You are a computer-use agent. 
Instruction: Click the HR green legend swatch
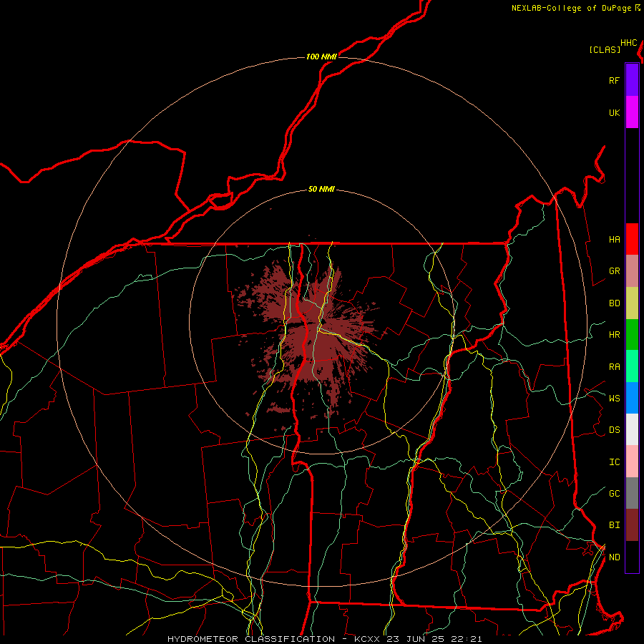pyautogui.click(x=632, y=335)
